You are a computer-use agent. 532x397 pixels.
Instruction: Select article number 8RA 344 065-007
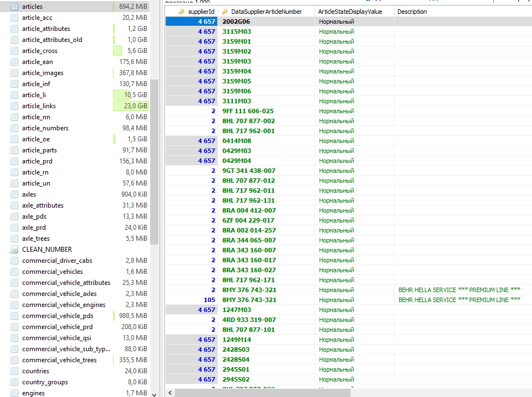pyautogui.click(x=249, y=240)
